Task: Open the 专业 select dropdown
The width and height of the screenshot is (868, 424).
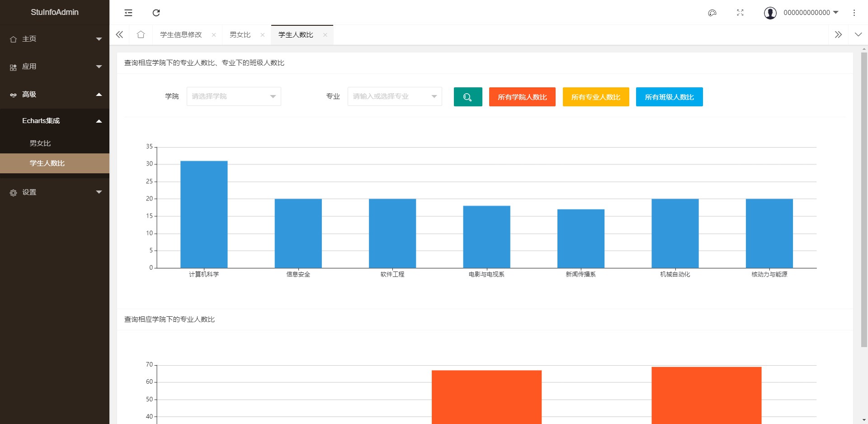Action: [395, 96]
